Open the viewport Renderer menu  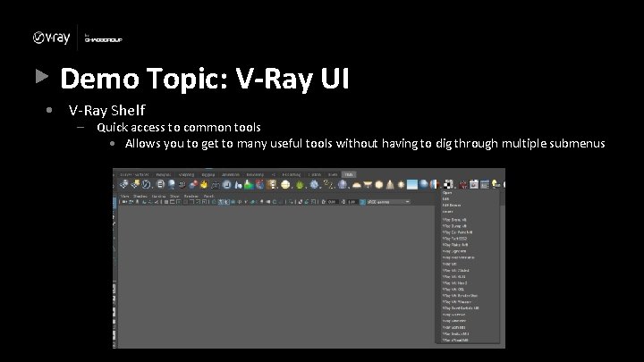(x=191, y=196)
